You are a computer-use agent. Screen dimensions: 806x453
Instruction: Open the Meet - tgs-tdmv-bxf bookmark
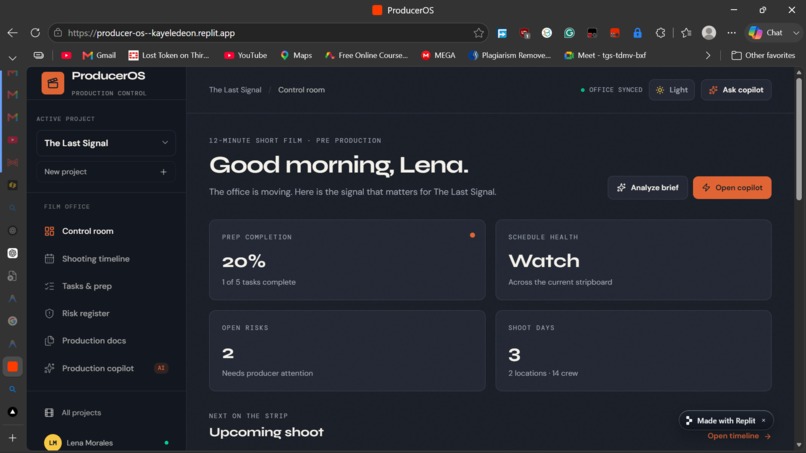(x=605, y=55)
